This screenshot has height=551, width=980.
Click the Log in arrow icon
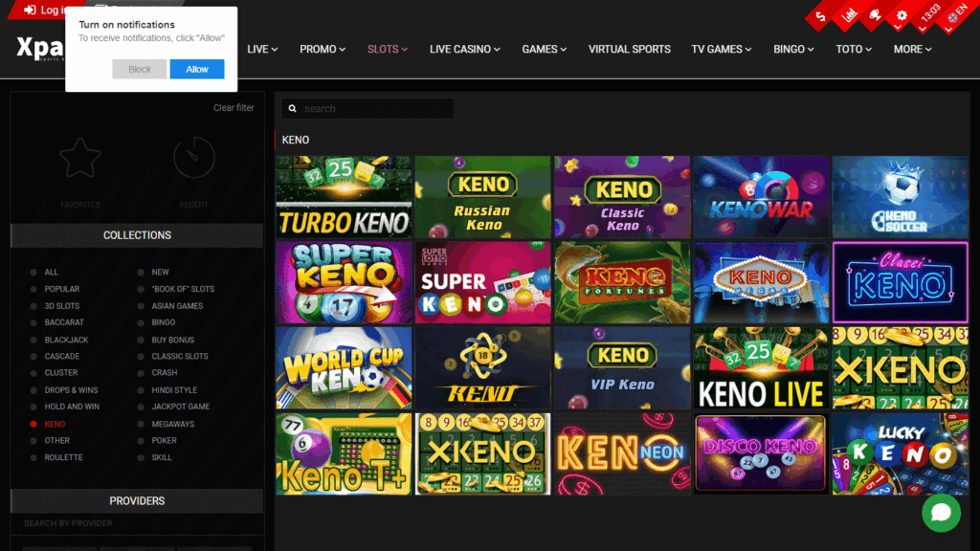30,10
